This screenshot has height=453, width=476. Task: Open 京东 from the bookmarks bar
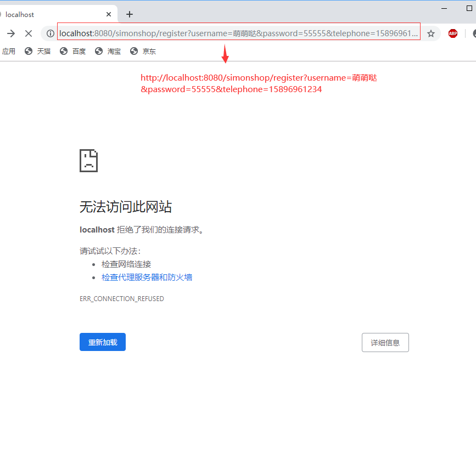click(142, 51)
